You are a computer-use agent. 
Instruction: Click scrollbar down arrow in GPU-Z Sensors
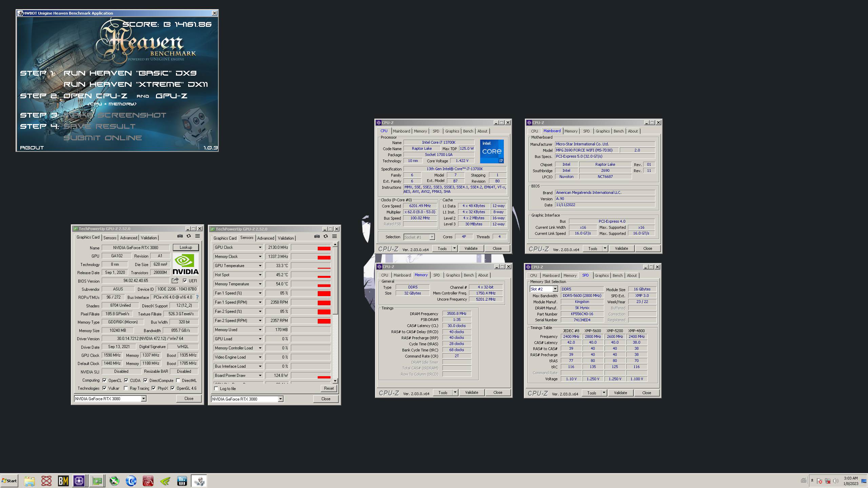point(335,381)
